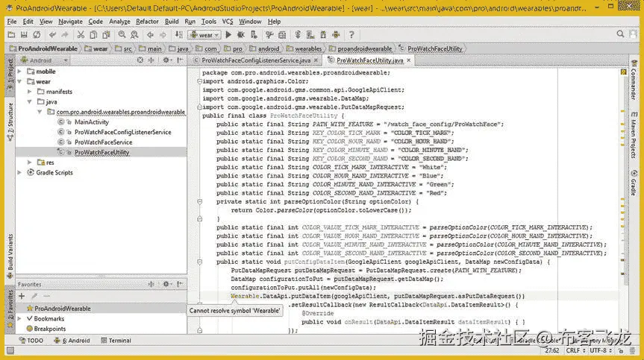
Task: Click Scroll from Source icon in Project panel
Action: [140, 60]
